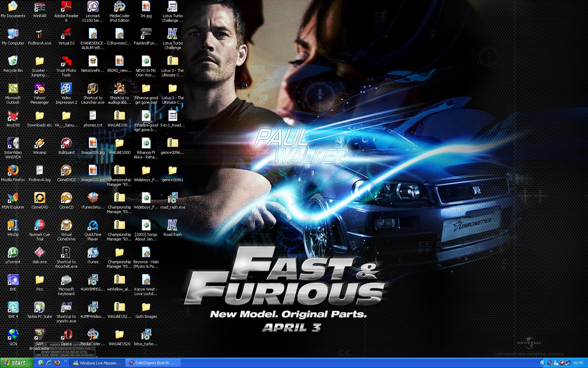Select the BVE 4 shortcut
The image size is (588, 368).
(x=13, y=311)
